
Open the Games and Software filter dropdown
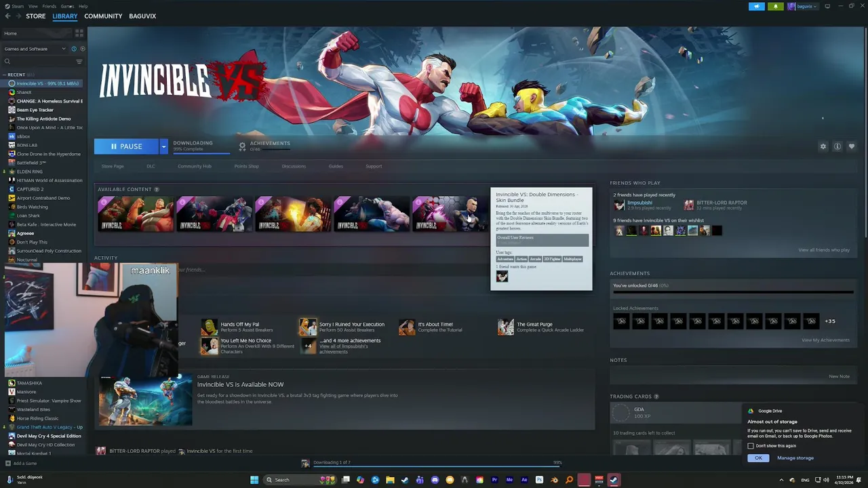pos(35,49)
